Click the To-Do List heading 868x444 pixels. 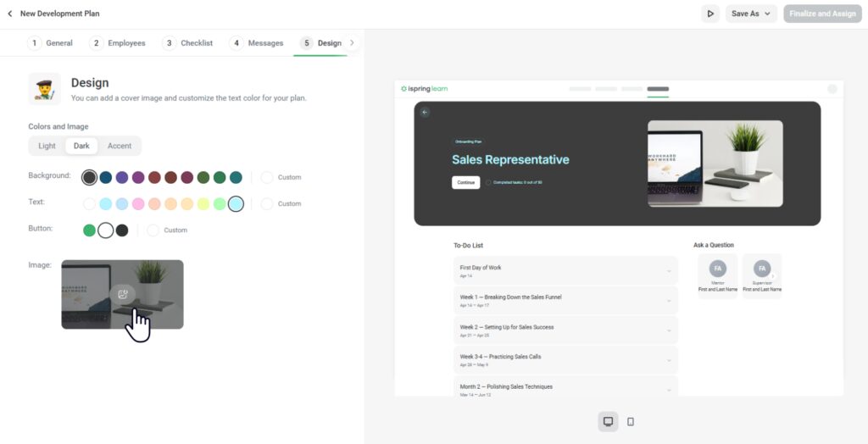click(x=468, y=245)
